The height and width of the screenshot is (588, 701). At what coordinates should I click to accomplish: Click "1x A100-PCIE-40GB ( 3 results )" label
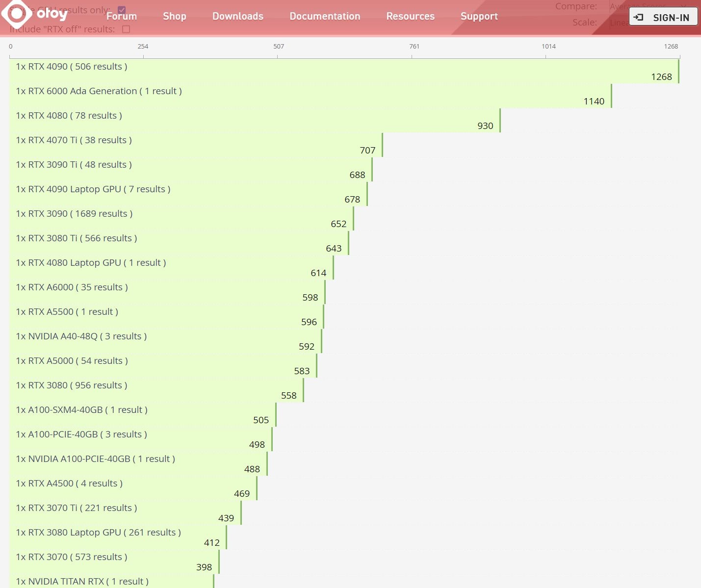click(x=81, y=435)
